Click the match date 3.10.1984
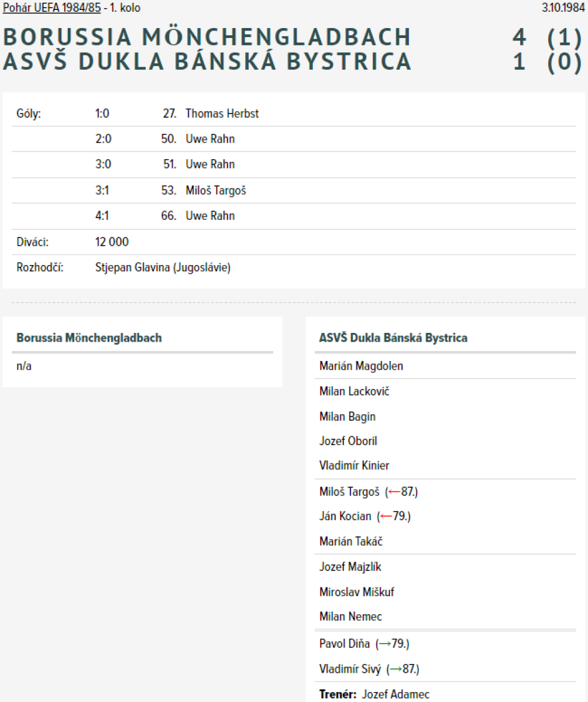The image size is (588, 702). pyautogui.click(x=563, y=8)
